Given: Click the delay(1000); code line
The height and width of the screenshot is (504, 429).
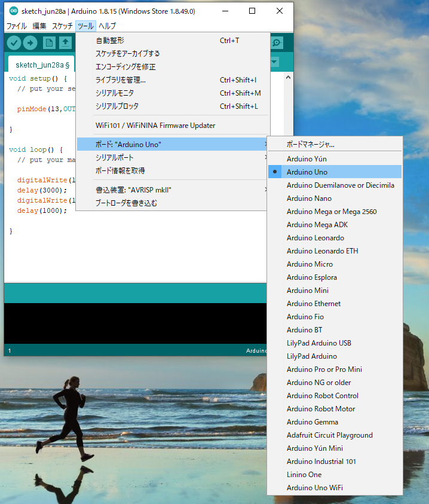Looking at the screenshot, I should click(x=42, y=210).
